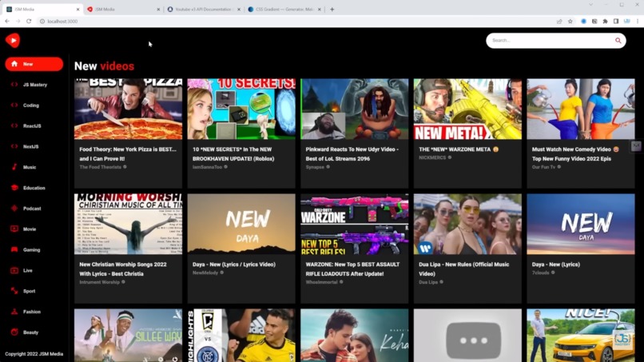Switch to CSS Gradient Generator tab
The height and width of the screenshot is (362, 644).
[x=283, y=9]
